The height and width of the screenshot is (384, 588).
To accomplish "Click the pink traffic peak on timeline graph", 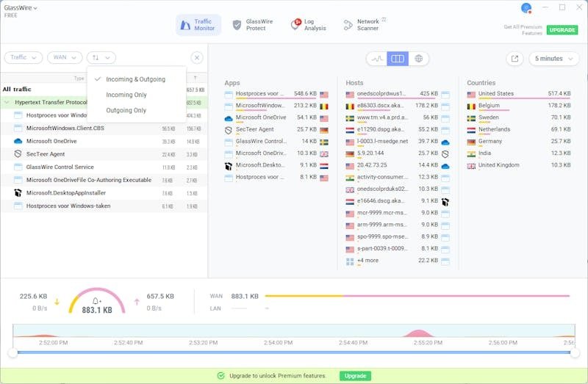I will pos(418,333).
